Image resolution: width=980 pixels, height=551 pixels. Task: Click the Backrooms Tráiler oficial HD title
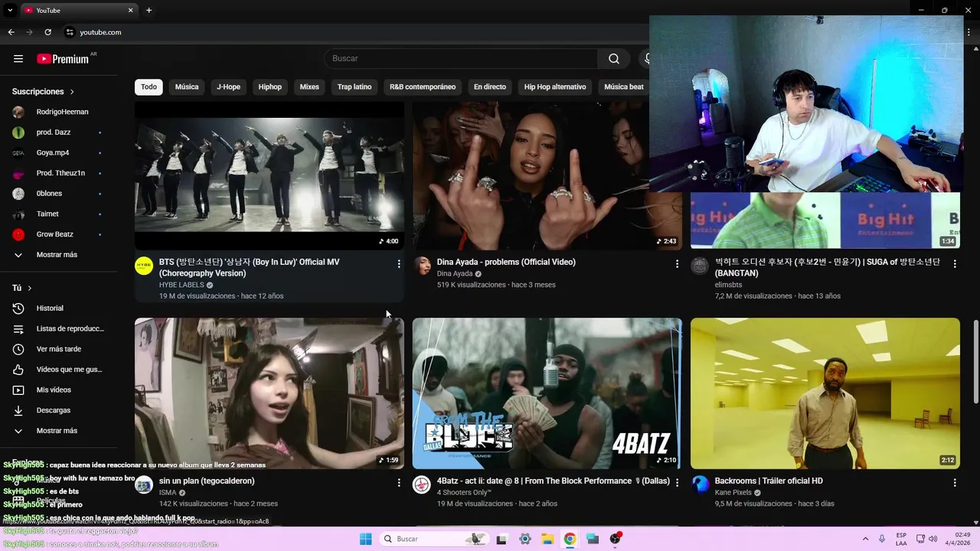tap(769, 481)
